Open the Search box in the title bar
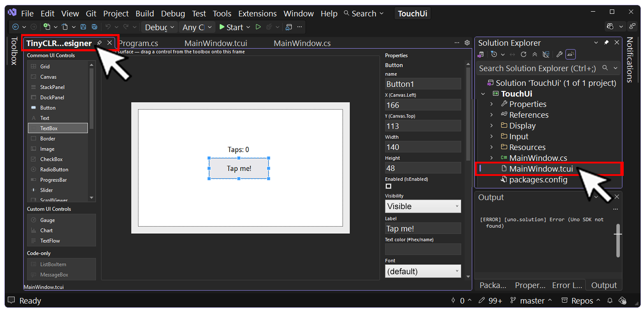Screen dimensions: 644x310 (x=363, y=13)
